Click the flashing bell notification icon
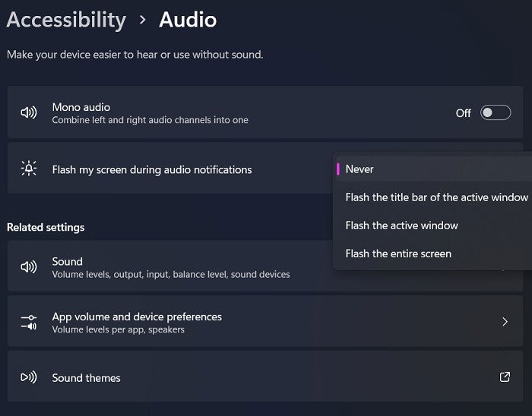The width and height of the screenshot is (532, 416). (29, 168)
